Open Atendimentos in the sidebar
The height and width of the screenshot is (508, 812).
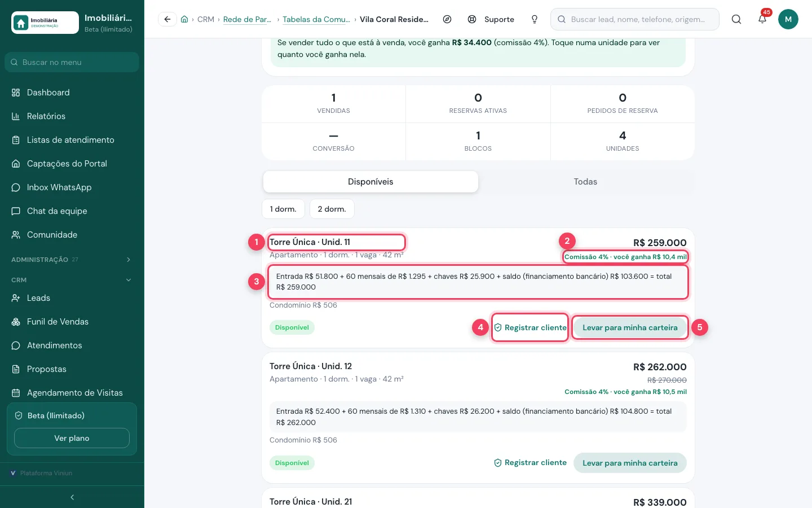tap(72, 345)
